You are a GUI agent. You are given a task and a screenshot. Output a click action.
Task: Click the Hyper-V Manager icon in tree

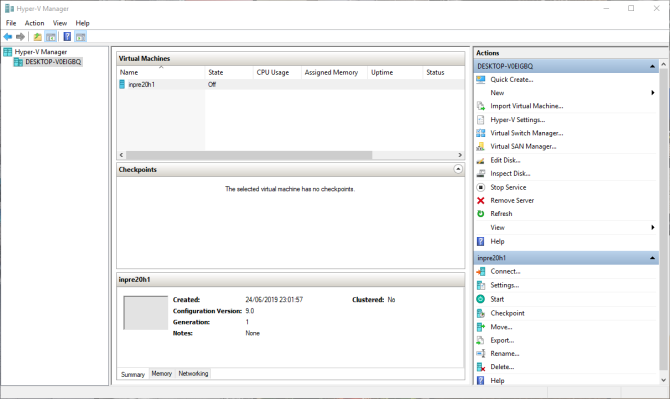(8, 52)
